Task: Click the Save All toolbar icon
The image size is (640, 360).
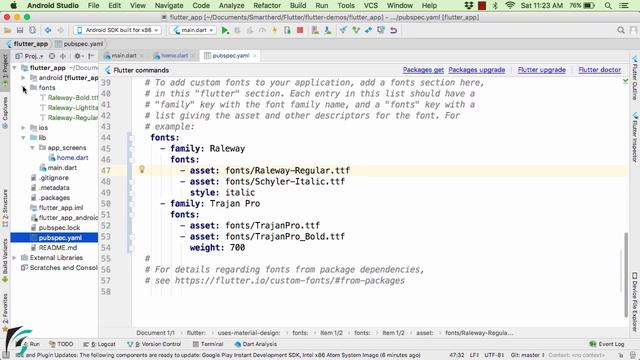Action: (20, 30)
